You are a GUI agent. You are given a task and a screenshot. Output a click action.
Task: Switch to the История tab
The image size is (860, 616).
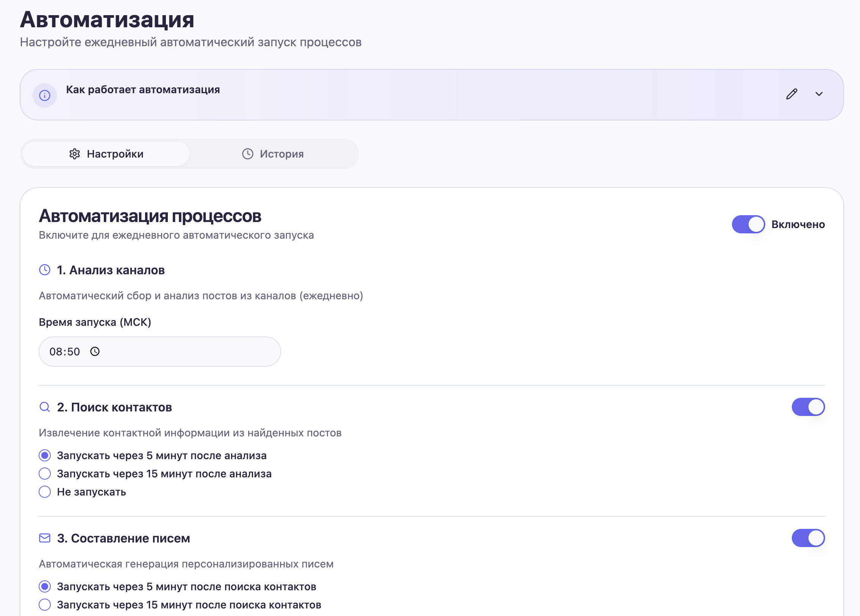pos(273,154)
